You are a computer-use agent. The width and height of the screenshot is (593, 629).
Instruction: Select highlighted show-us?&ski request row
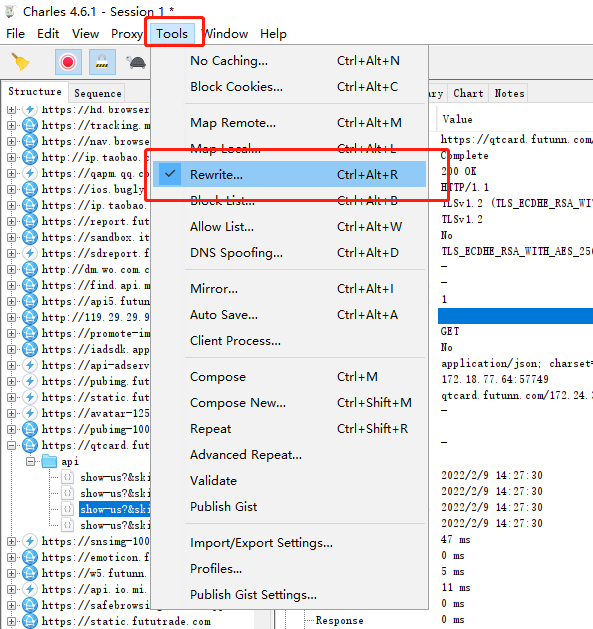tap(115, 509)
